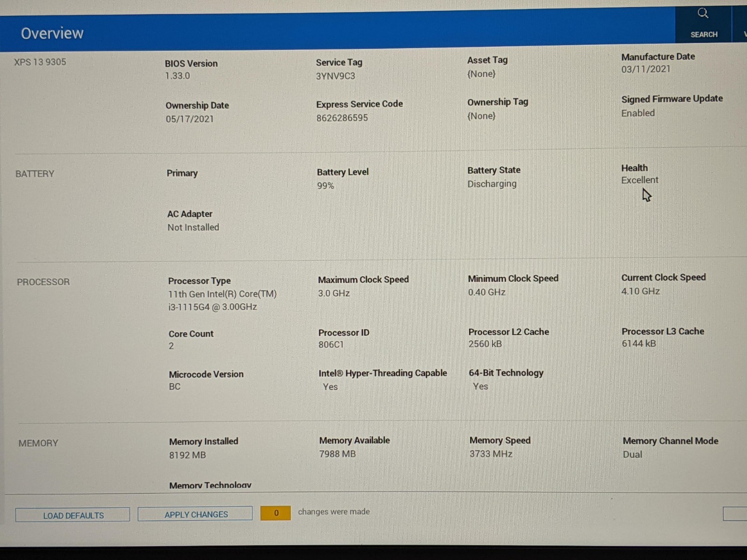
Task: Click the 'PROCESSOR' section heading
Action: 43,282
